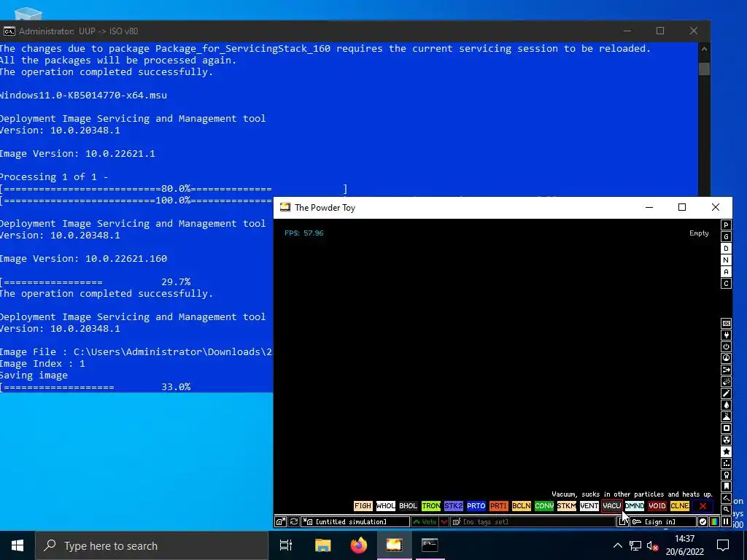Click the Vote up button
The width and height of the screenshot is (747, 560).
(x=425, y=522)
